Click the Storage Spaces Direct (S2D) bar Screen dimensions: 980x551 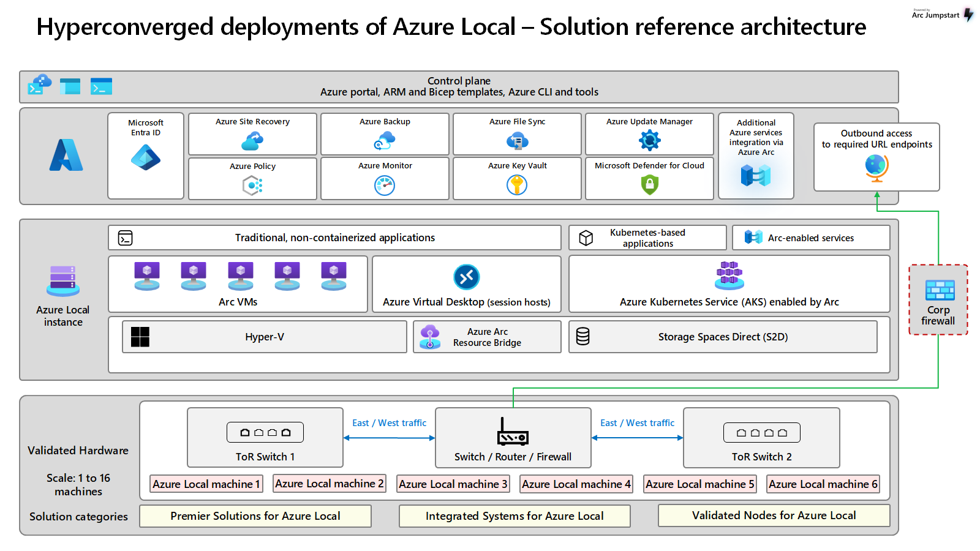point(723,337)
